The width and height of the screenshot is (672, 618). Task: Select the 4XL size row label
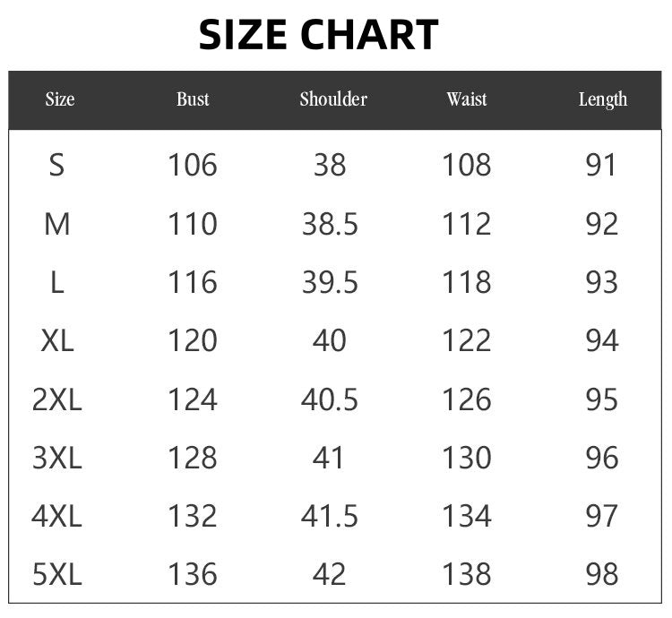click(x=57, y=516)
